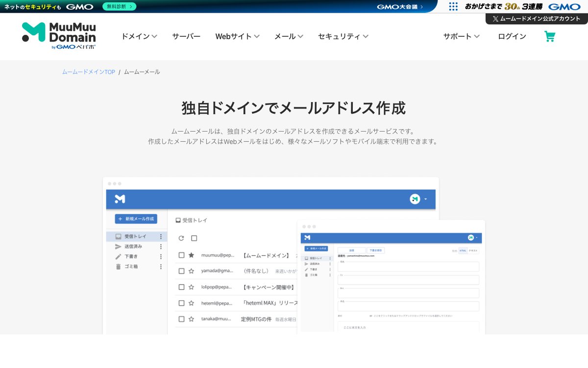588x368 pixels.
Task: Select 送信済み in compose window sidebar
Action: pyautogui.click(x=317, y=264)
